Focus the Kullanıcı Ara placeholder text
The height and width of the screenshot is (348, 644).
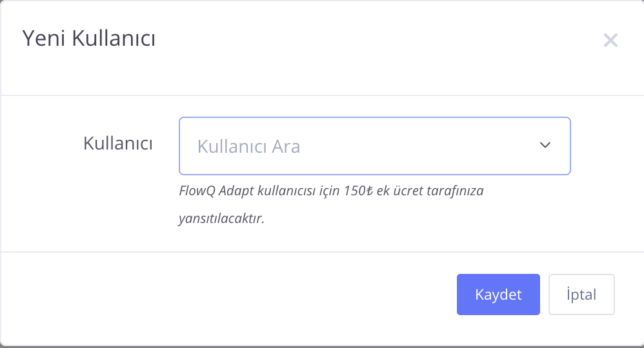pyautogui.click(x=248, y=146)
